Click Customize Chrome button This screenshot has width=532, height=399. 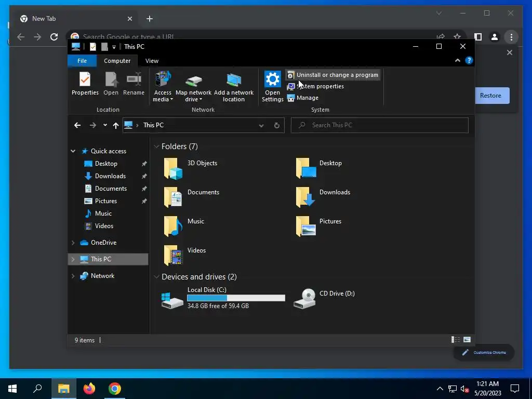484,353
